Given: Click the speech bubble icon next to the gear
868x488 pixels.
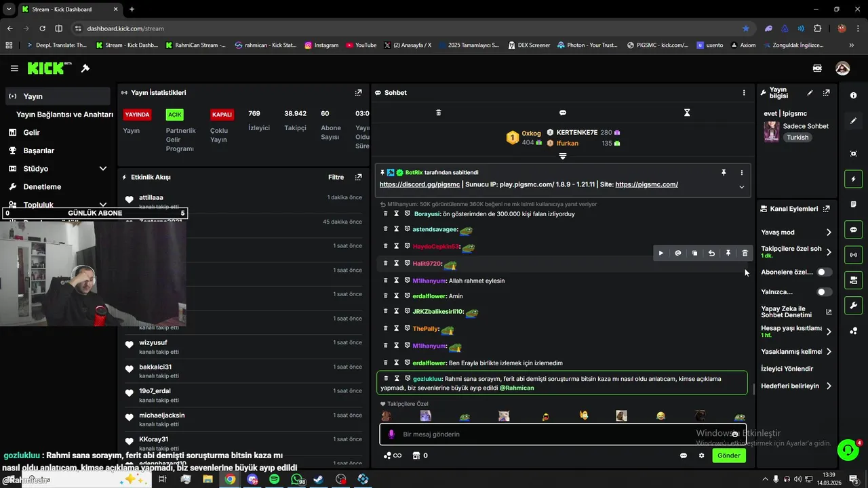Looking at the screenshot, I should point(684,455).
